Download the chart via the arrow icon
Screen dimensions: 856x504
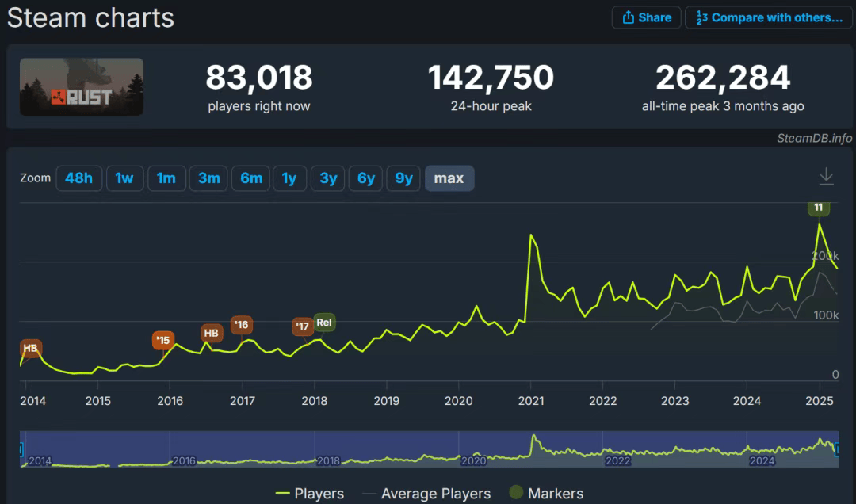point(826,177)
